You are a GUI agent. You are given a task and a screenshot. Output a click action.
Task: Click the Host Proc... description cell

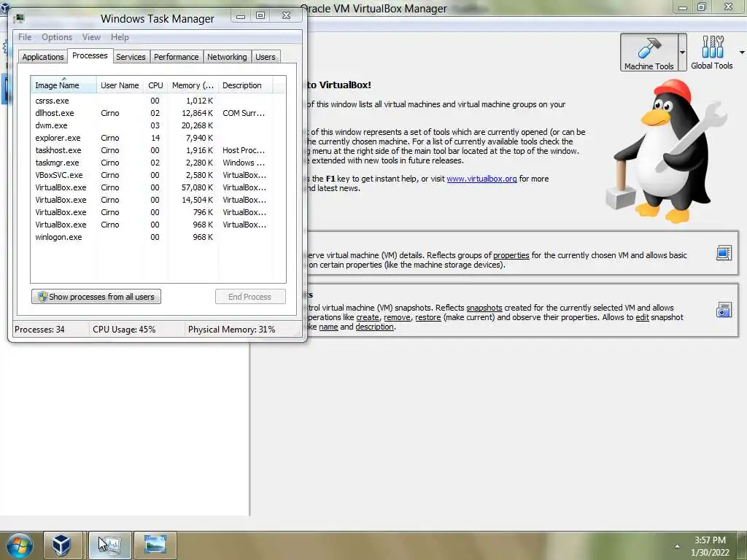point(244,150)
